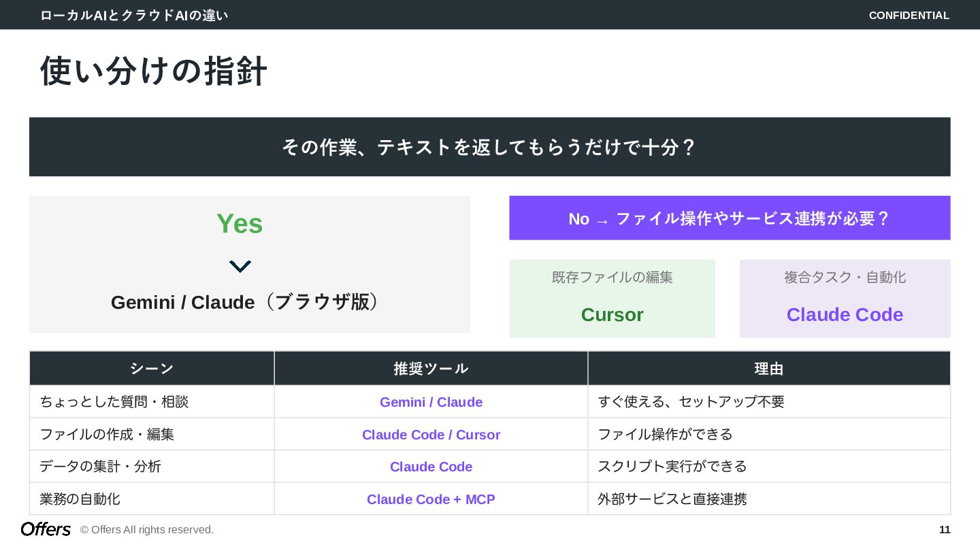Viewport: 980px width, 551px height.
Task: Click the dark question banner about text
Action: 489,147
